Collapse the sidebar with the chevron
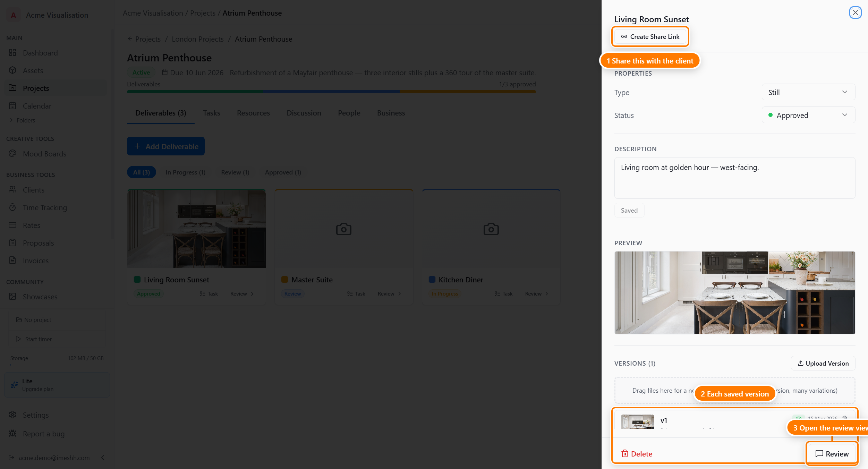Screen dimensions: 868x469 click(x=103, y=458)
